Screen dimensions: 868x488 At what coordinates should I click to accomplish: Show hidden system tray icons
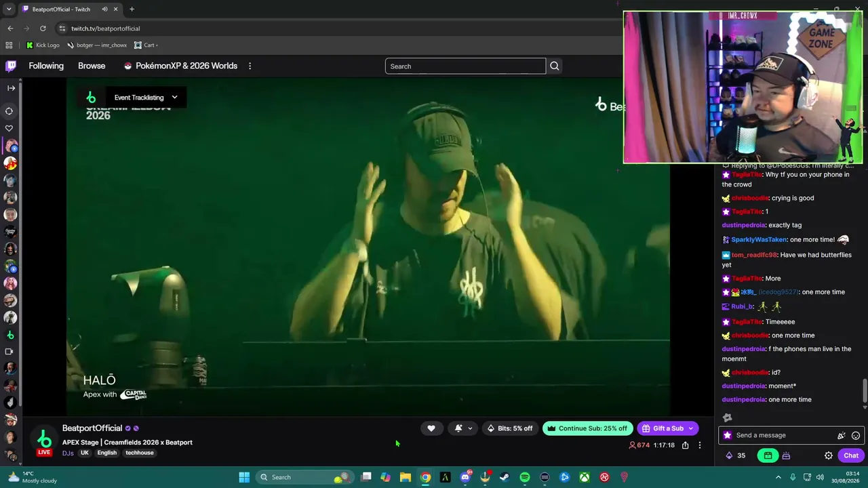click(x=778, y=477)
